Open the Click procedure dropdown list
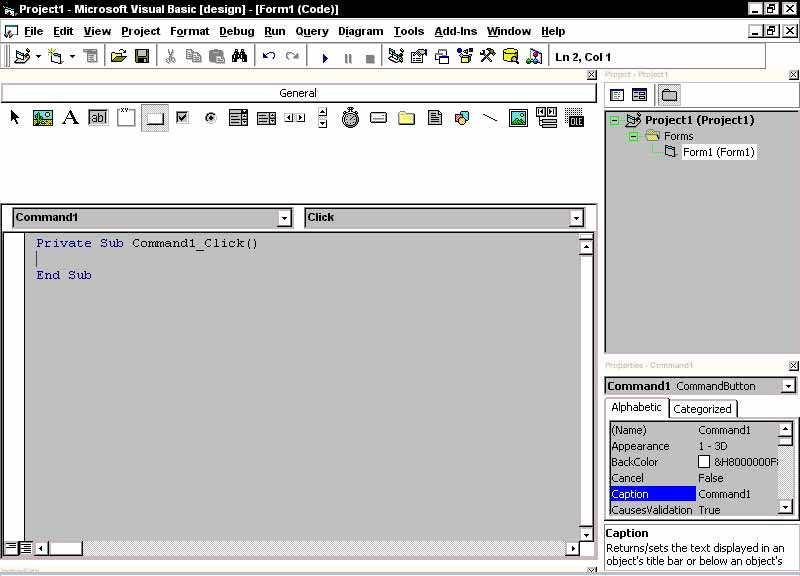Image resolution: width=800 pixels, height=576 pixels. tap(576, 218)
